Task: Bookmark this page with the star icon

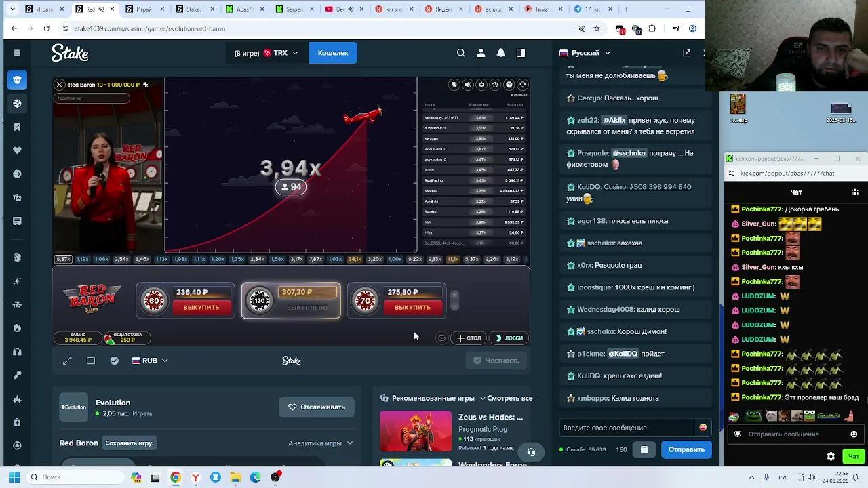Action: [597, 28]
